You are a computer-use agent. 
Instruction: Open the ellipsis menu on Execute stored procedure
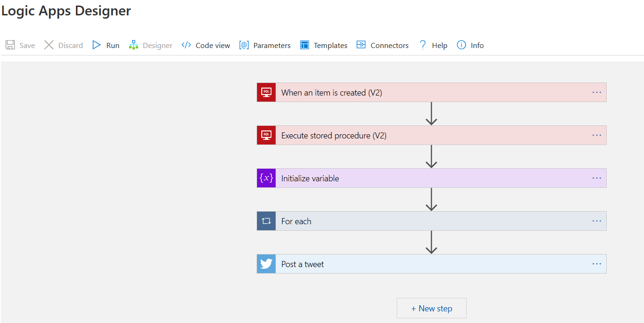pyautogui.click(x=597, y=135)
